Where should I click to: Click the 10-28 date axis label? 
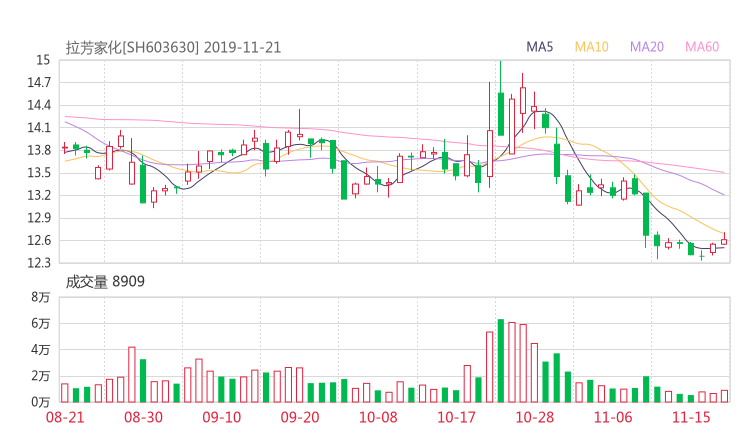[x=534, y=417]
